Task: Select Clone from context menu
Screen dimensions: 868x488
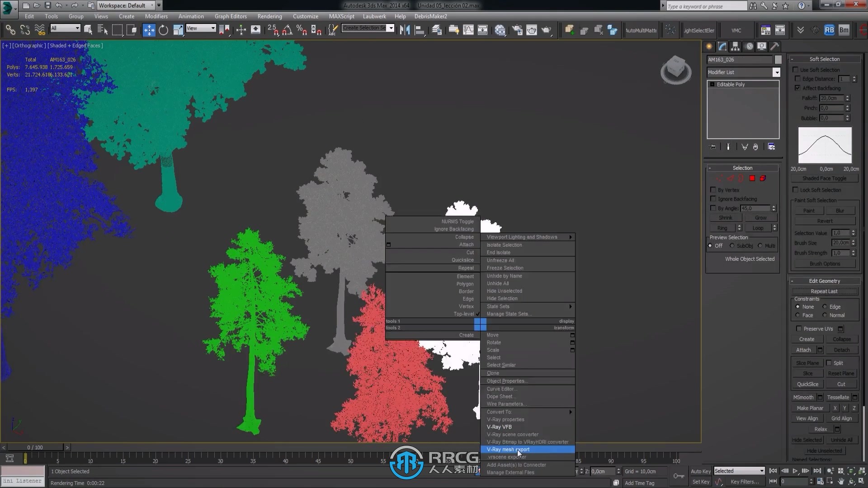Action: click(x=492, y=373)
